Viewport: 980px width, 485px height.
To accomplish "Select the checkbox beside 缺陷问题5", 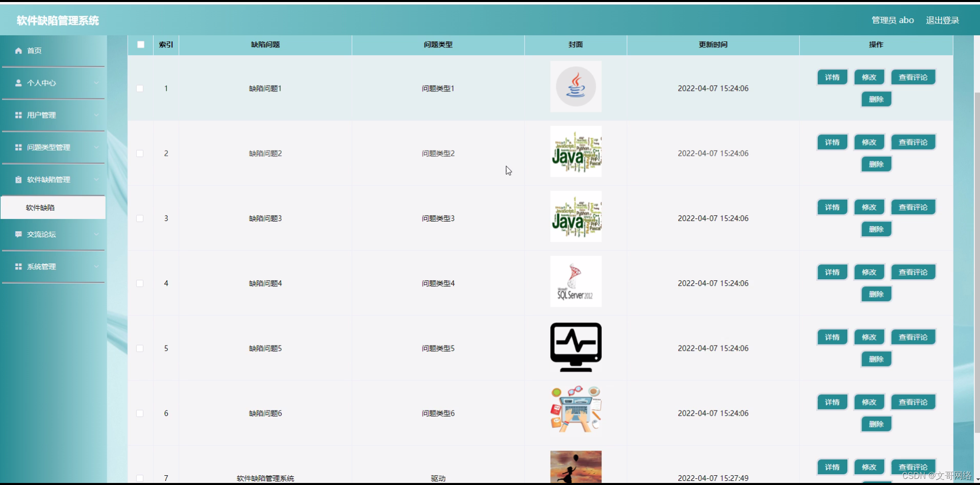I will [x=140, y=348].
